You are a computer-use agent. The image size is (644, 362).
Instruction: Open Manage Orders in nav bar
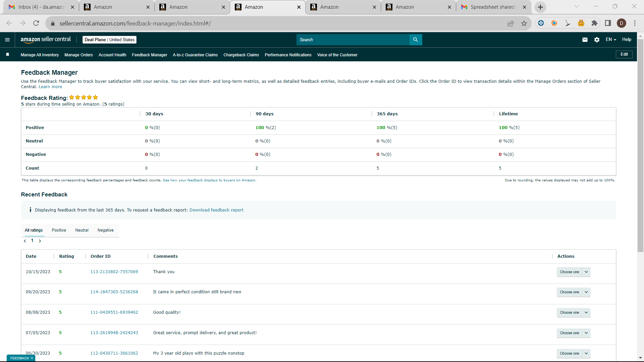pyautogui.click(x=79, y=55)
